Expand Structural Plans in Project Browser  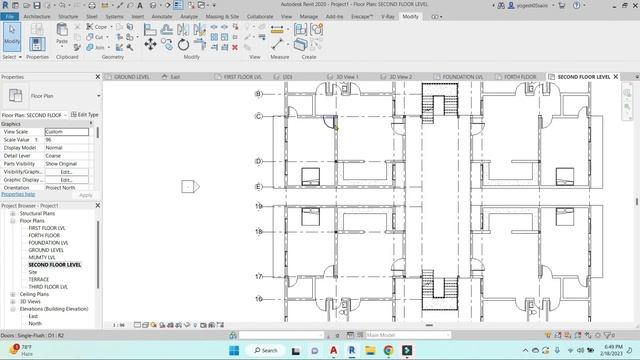click(13, 213)
